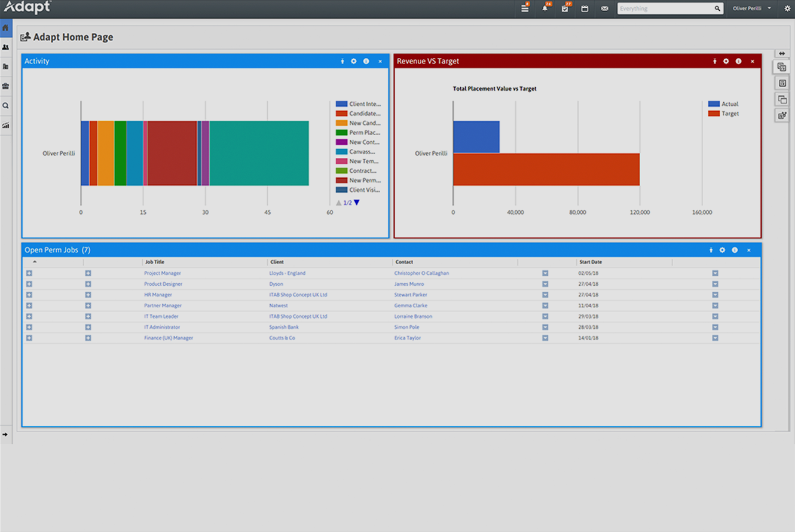Expand the Project Manager row plus icon
The height and width of the screenshot is (532, 795).
(29, 273)
